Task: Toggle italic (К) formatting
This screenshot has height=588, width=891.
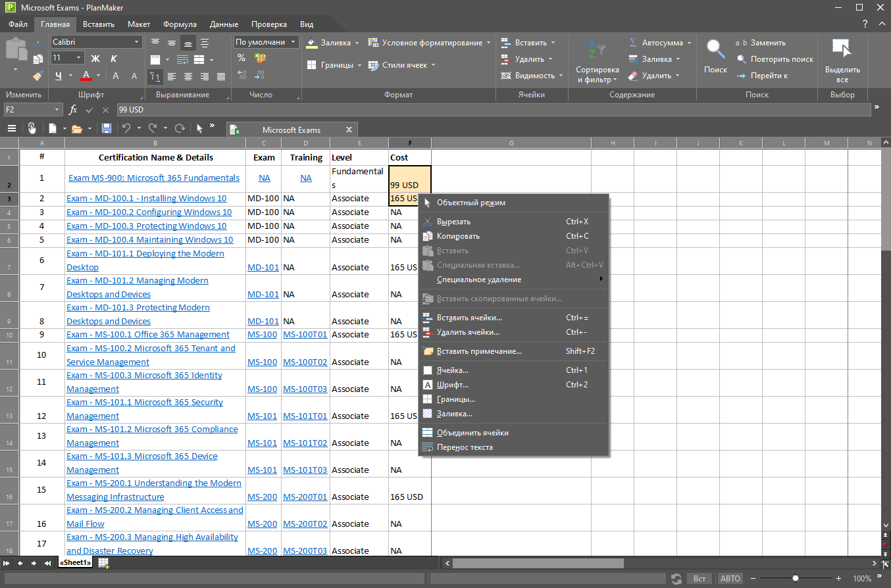Action: (114, 59)
